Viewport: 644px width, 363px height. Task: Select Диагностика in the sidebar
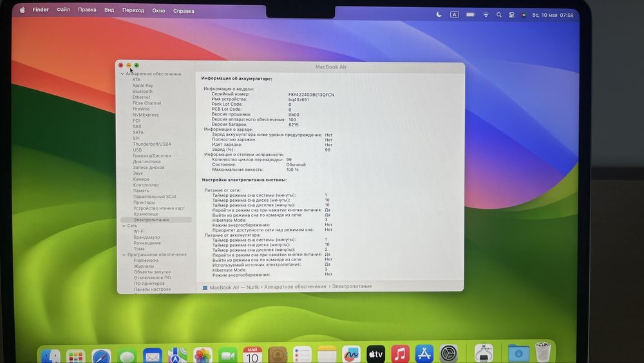pos(147,162)
